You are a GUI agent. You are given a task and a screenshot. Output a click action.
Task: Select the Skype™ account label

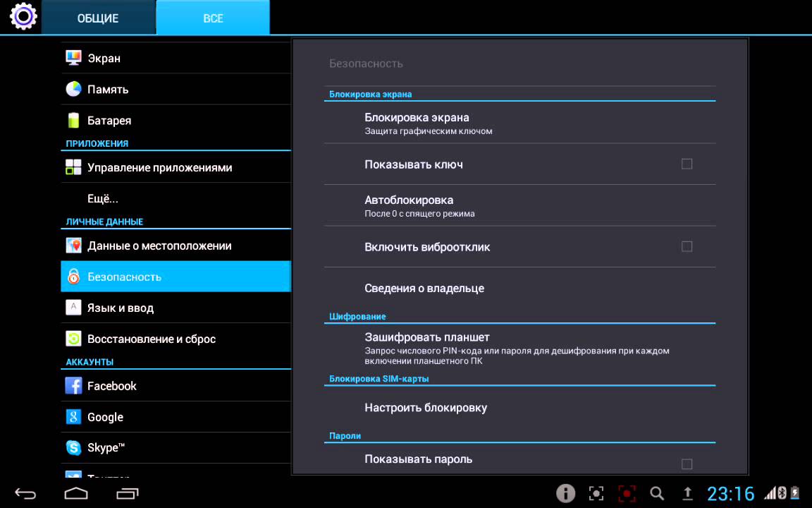pos(106,448)
